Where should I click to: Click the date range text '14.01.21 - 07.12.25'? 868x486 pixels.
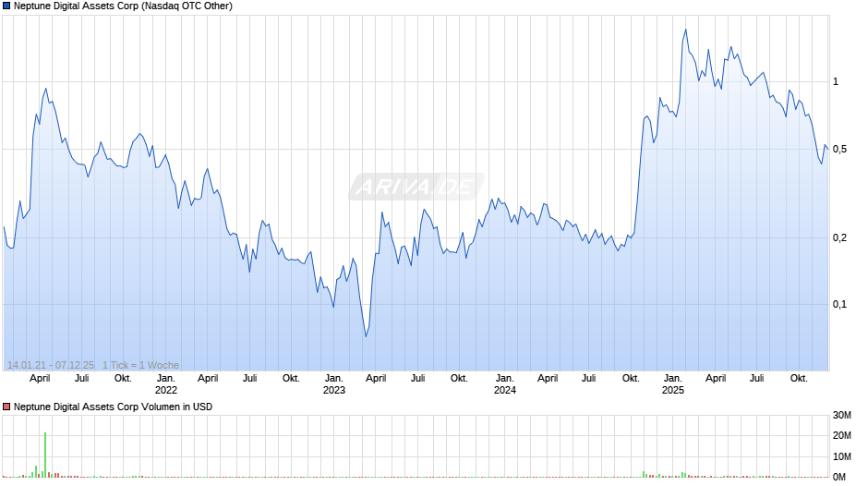pyautogui.click(x=51, y=365)
